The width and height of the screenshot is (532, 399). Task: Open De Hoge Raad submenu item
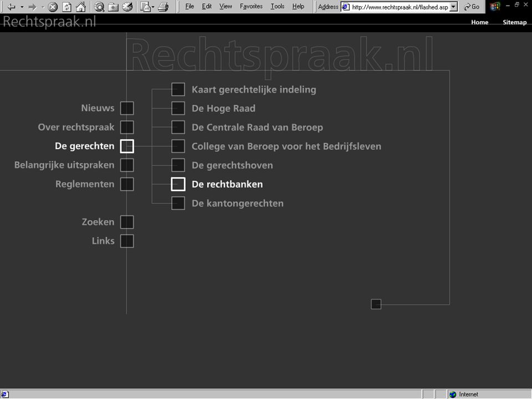coord(223,109)
